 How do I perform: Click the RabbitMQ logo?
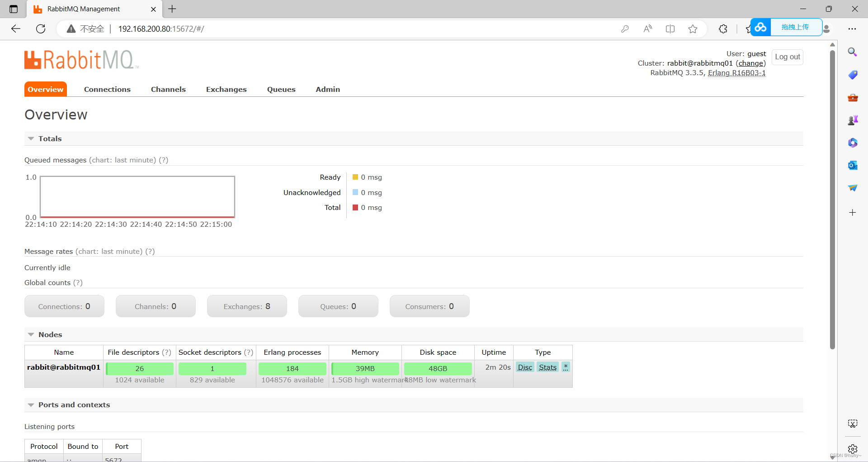pyautogui.click(x=81, y=60)
